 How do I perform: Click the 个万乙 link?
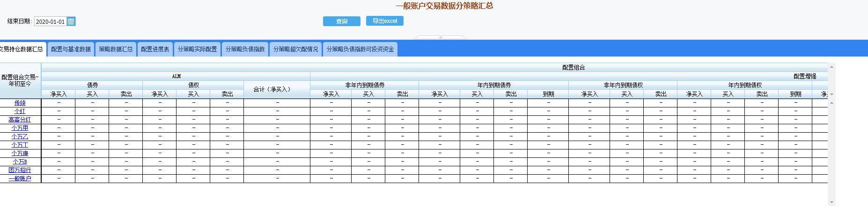(x=20, y=136)
